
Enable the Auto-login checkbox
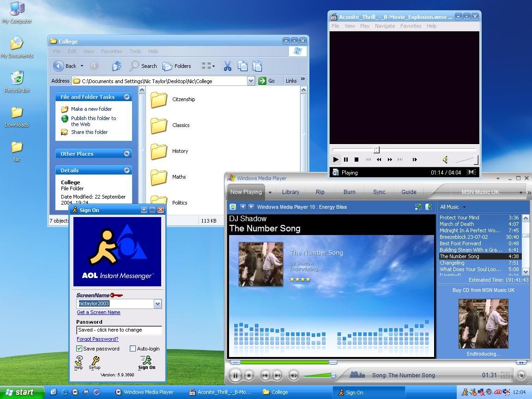click(133, 349)
